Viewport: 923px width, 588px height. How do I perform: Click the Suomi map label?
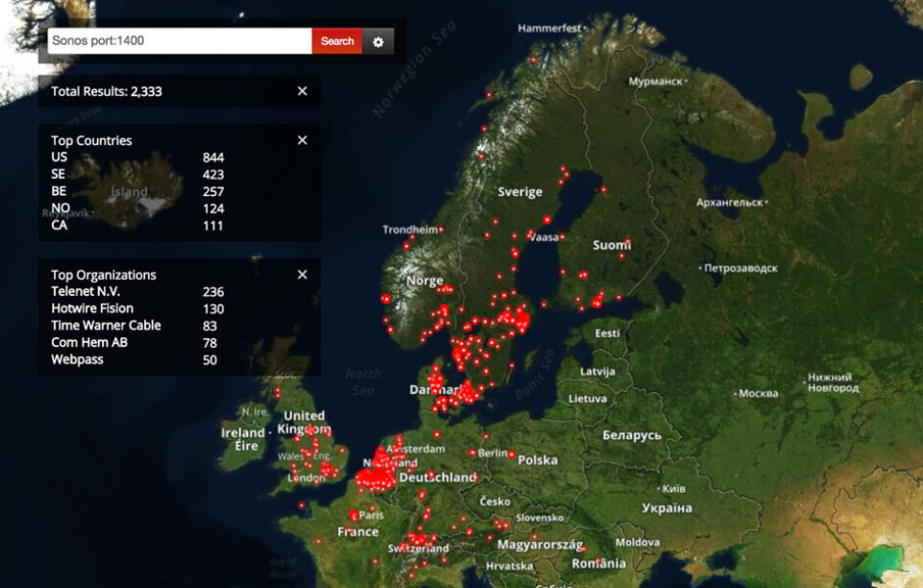pyautogui.click(x=611, y=245)
